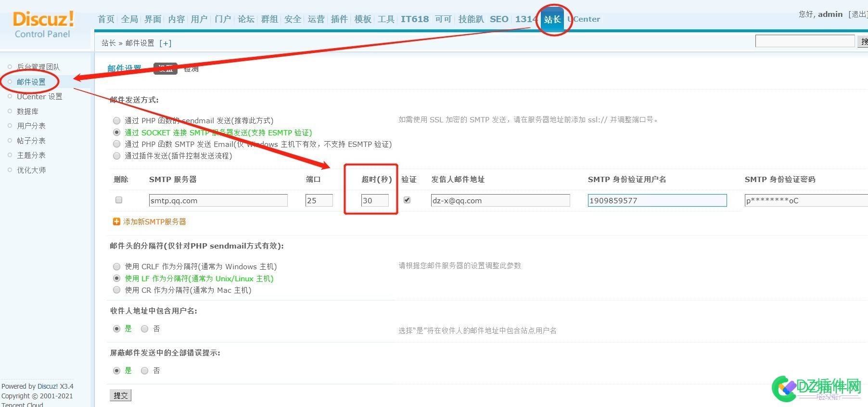Open the 群组 menu
Image resolution: width=868 pixels, height=407 pixels.
click(x=269, y=19)
